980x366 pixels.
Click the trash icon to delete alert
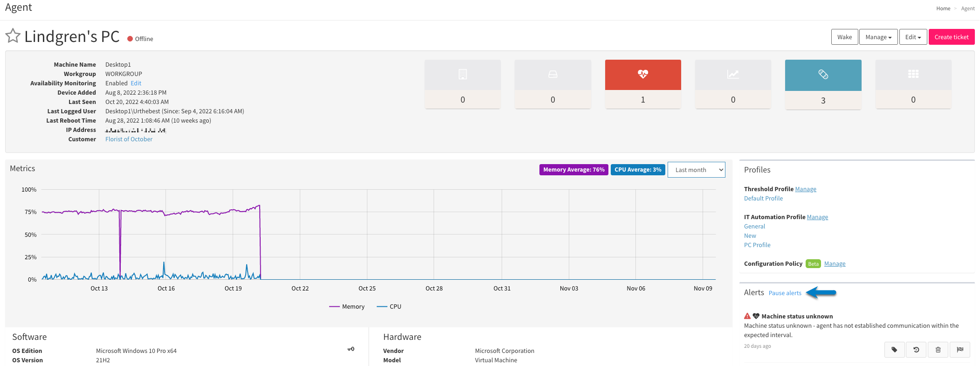(938, 350)
